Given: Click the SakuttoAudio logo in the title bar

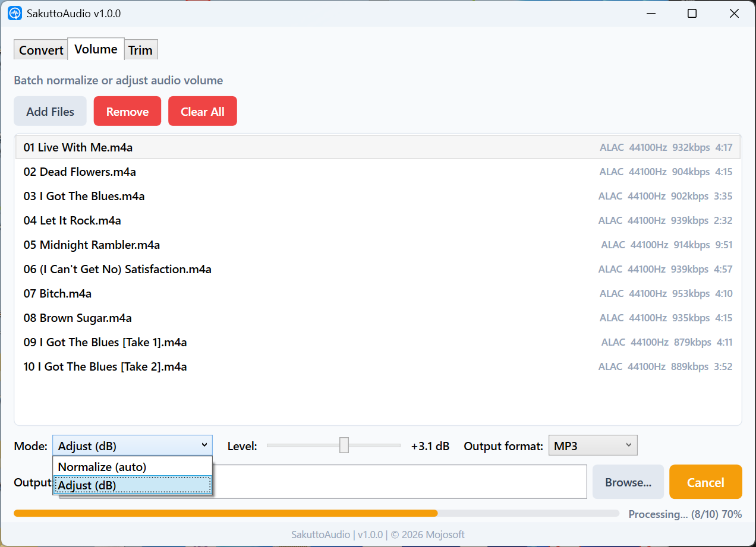Looking at the screenshot, I should coord(14,13).
